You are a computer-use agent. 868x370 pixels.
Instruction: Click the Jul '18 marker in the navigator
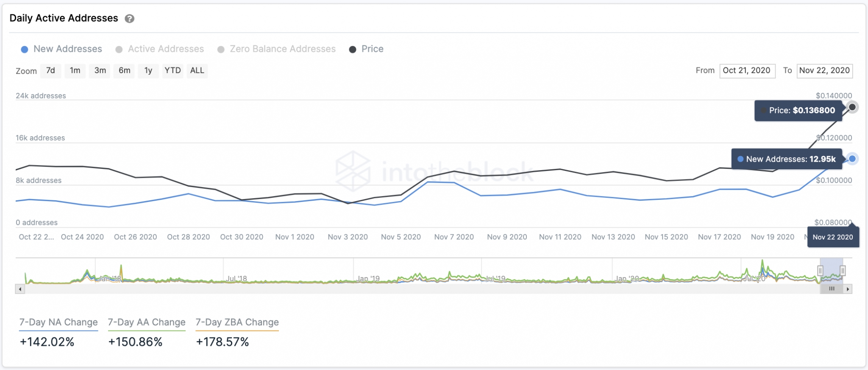click(x=236, y=279)
